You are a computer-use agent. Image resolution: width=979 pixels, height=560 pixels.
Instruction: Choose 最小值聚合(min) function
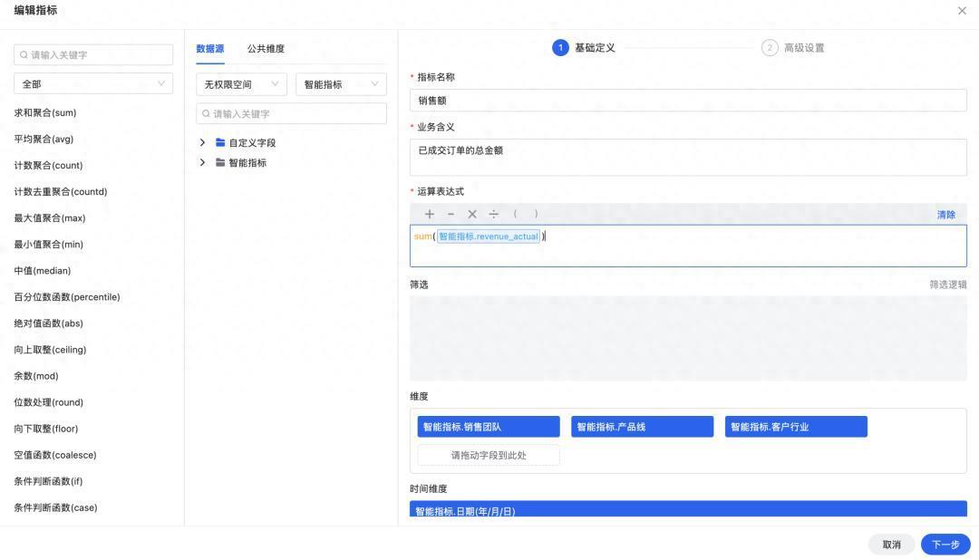pos(48,244)
